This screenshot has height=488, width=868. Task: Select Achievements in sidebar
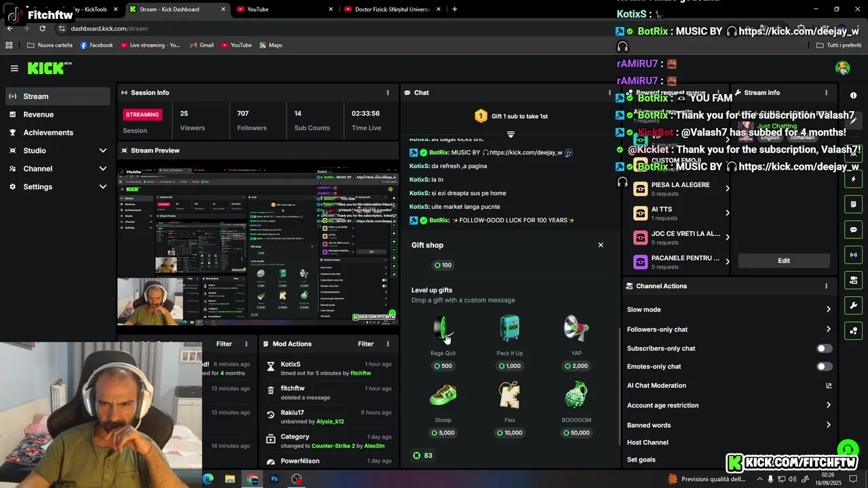click(x=57, y=133)
